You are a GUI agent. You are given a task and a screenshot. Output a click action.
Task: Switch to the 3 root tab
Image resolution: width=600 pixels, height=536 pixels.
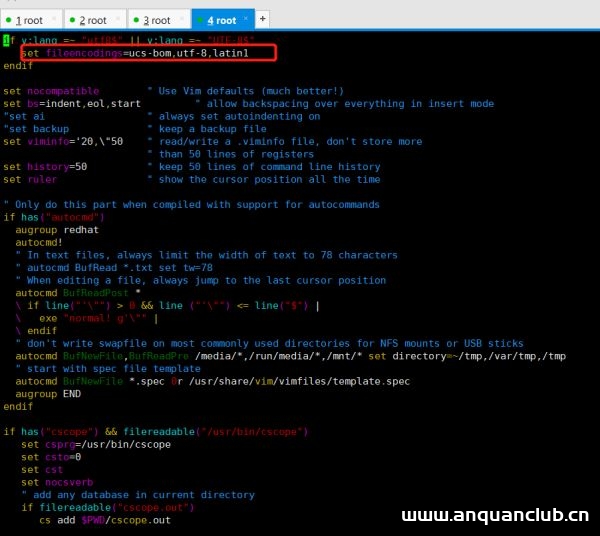coord(156,20)
